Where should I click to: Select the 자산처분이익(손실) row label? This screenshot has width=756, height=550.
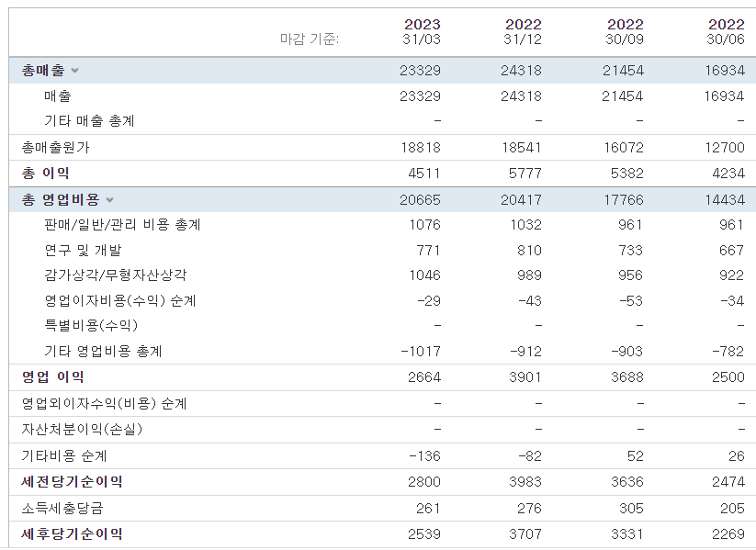click(x=82, y=429)
